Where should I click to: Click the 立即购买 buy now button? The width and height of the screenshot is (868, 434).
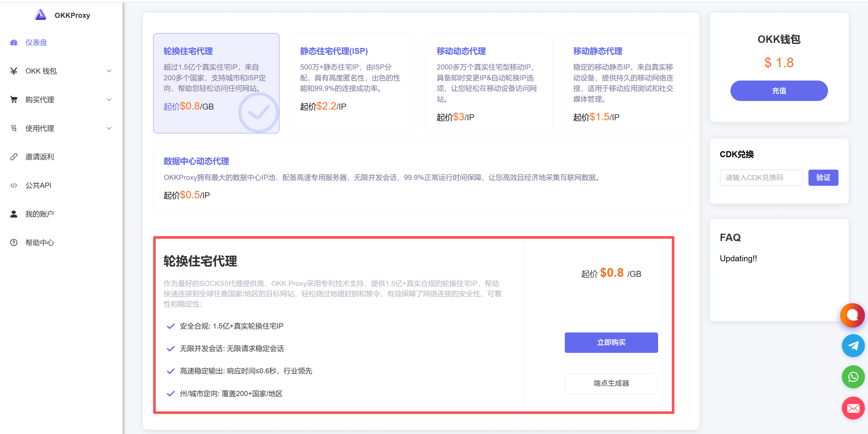(611, 343)
